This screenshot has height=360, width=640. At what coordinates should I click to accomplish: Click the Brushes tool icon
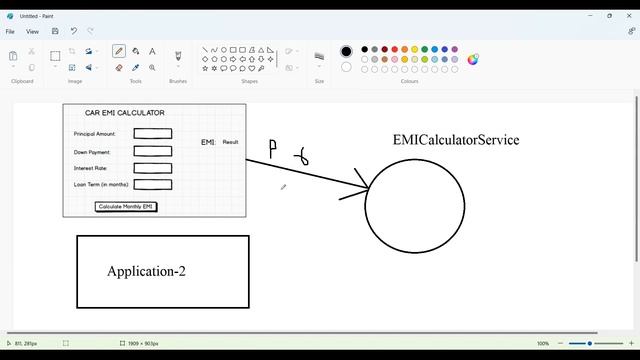pyautogui.click(x=178, y=55)
